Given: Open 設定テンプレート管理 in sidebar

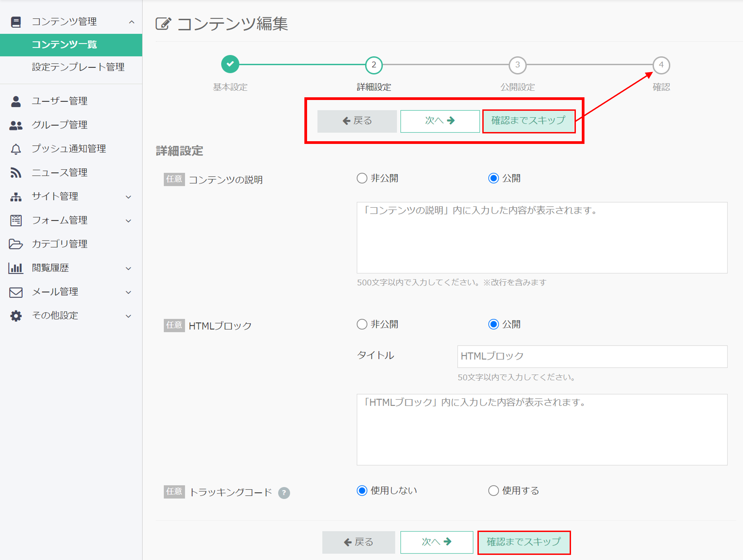Looking at the screenshot, I should coord(78,67).
